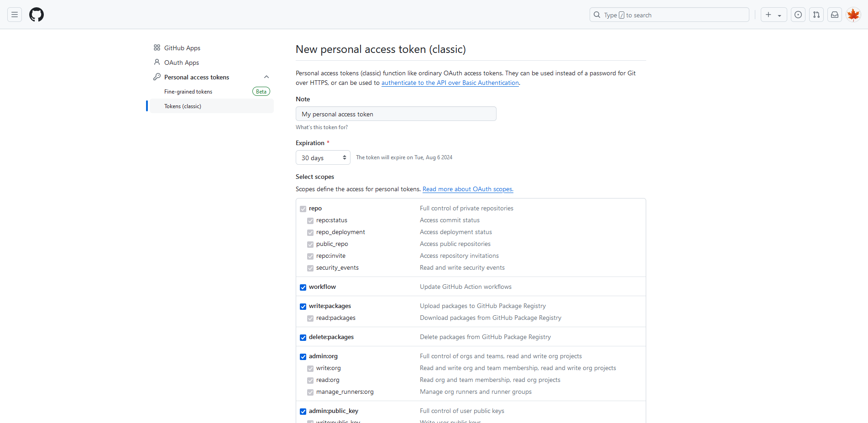Image resolution: width=868 pixels, height=423 pixels.
Task: Expand the create new dropdown arrow
Action: [x=779, y=15]
